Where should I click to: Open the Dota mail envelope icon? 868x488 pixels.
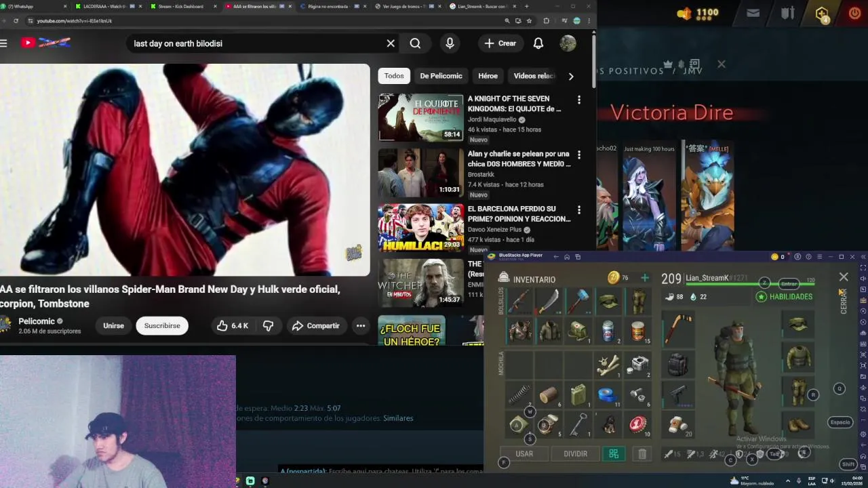(x=753, y=13)
